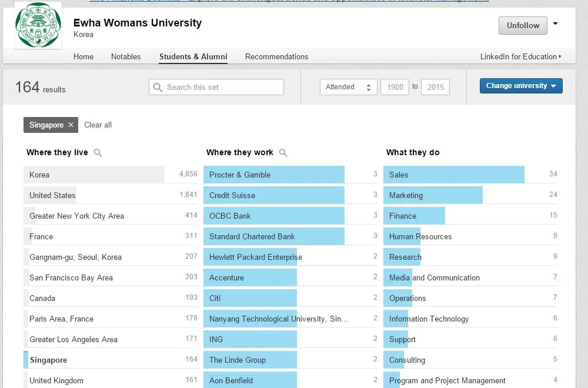Filter by OCBC Bank employer

click(290, 216)
